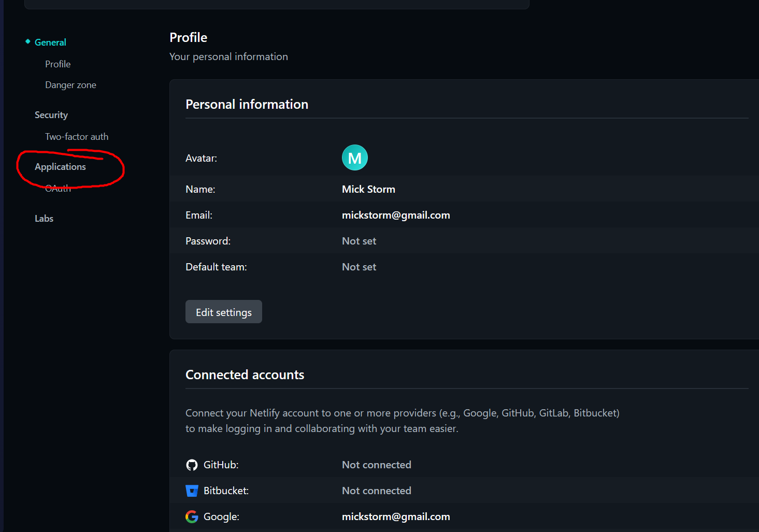Navigate to OAuth under Applications

click(58, 189)
